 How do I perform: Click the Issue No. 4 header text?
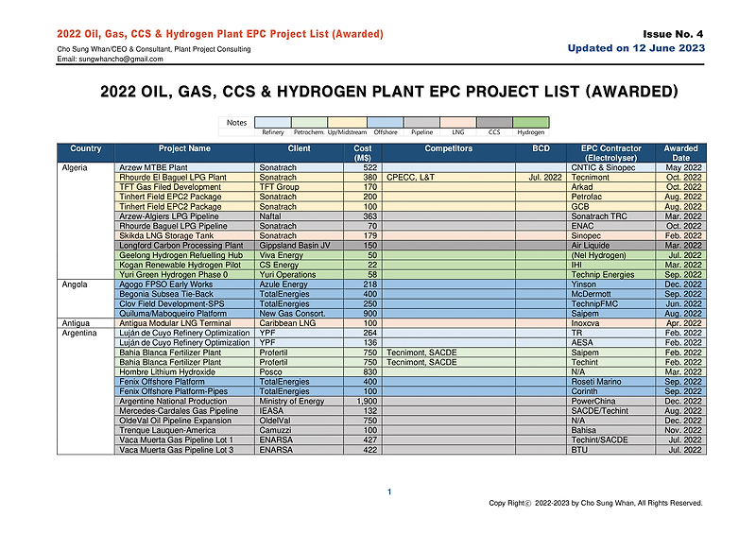(x=673, y=34)
